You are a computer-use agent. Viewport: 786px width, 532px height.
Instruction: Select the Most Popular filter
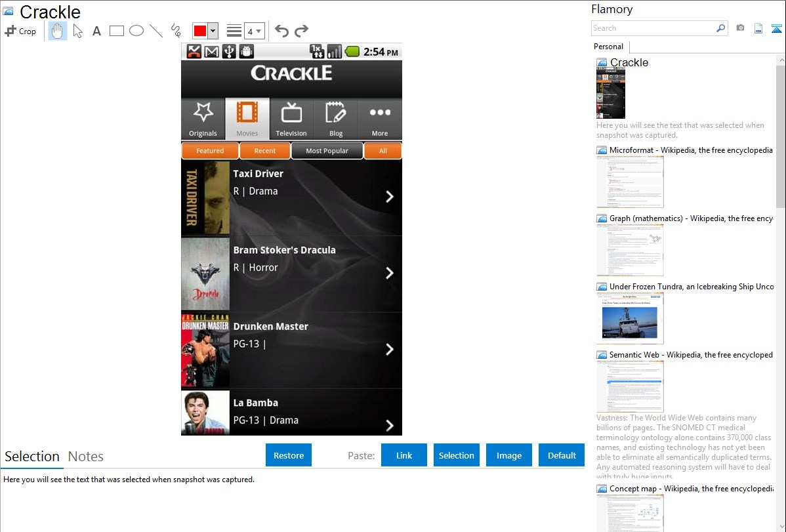(x=327, y=151)
